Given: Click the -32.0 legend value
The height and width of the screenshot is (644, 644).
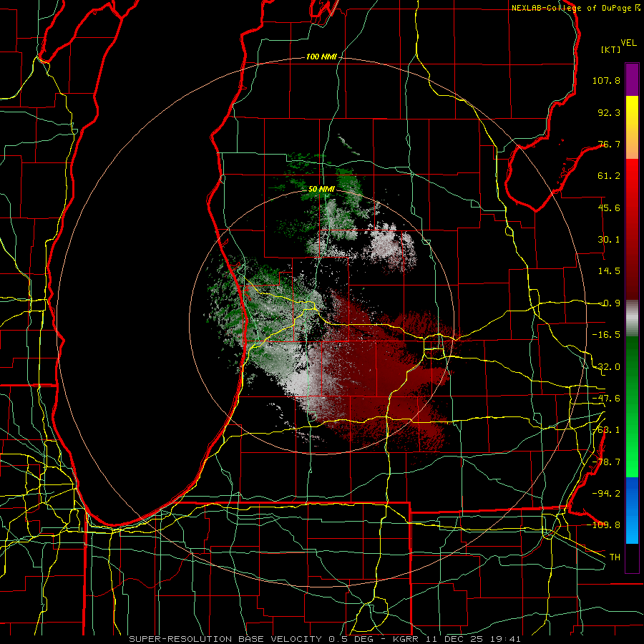Looking at the screenshot, I should (606, 367).
